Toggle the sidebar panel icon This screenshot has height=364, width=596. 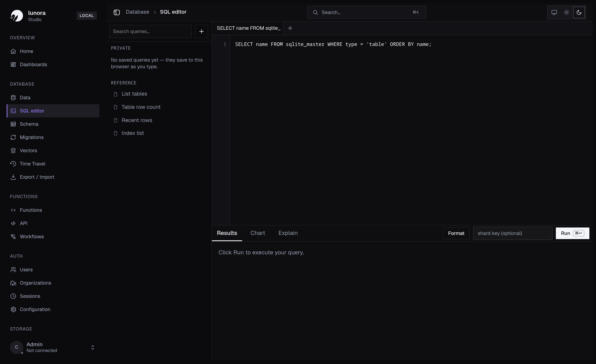click(x=117, y=12)
